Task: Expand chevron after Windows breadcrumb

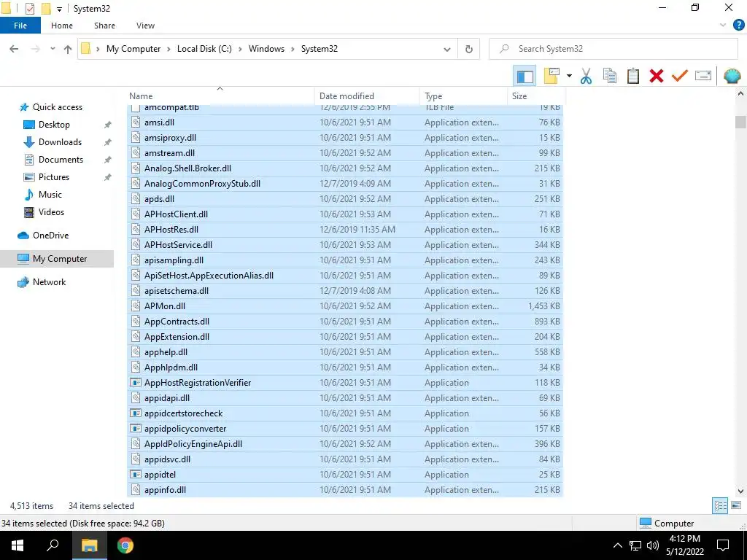Action: tap(293, 49)
